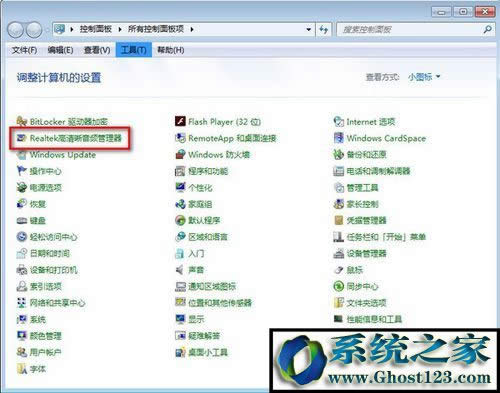Click the 性能信息和工具 link
The width and height of the screenshot is (500, 393).
(x=374, y=319)
